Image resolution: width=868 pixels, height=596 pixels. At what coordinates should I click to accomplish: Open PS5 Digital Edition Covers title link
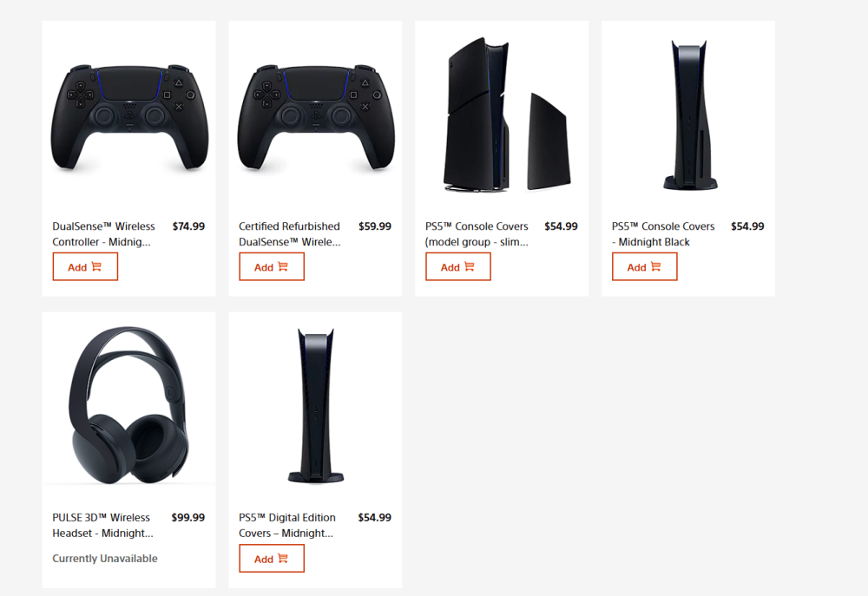click(286, 525)
